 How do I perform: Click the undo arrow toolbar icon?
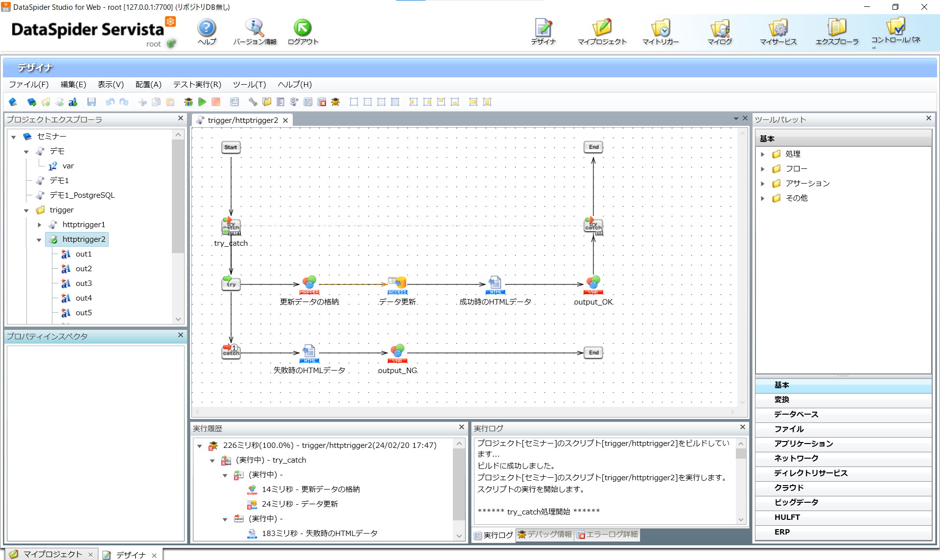pos(110,102)
